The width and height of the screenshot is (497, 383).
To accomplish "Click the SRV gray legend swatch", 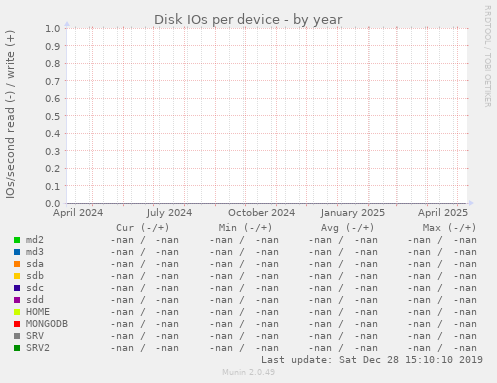I will click(17, 336).
